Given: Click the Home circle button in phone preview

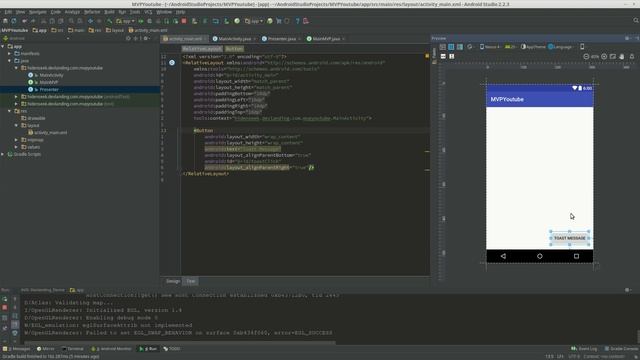Looking at the screenshot, I should pos(540,256).
